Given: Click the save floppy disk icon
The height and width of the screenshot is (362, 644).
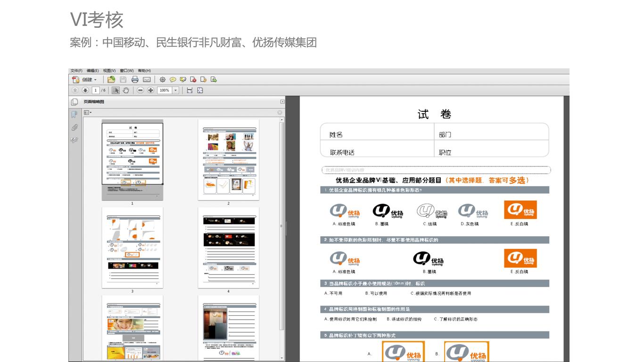Looking at the screenshot, I should [123, 80].
